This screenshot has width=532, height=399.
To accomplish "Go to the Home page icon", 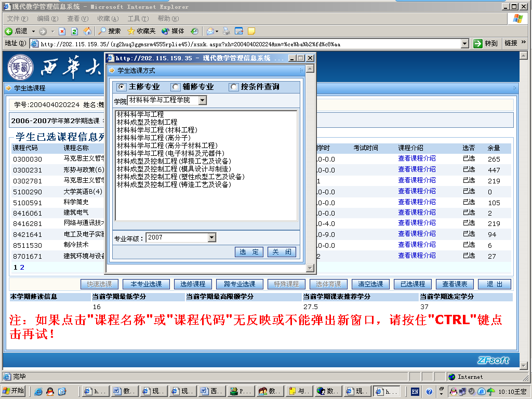I will 87,31.
